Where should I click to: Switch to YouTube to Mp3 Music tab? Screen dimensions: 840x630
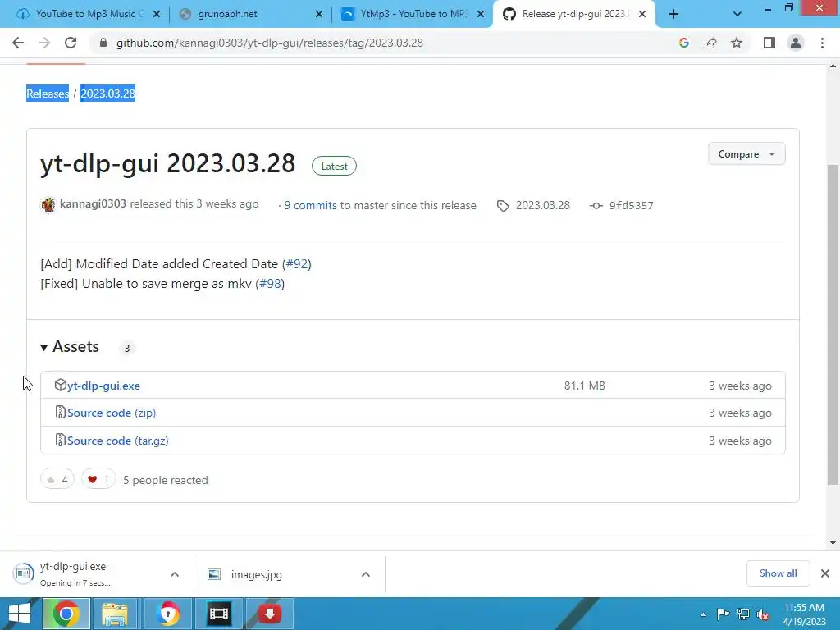pos(87,14)
